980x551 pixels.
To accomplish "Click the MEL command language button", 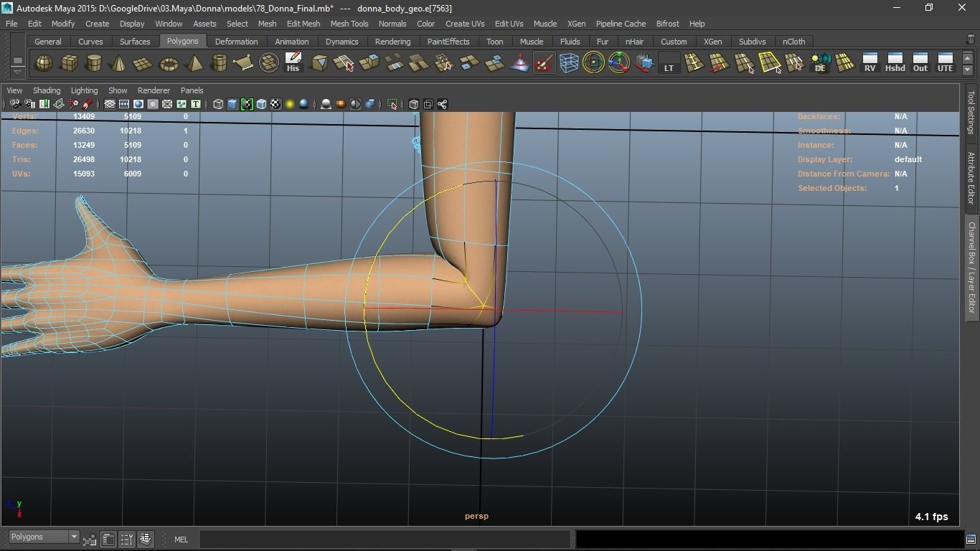I will 181,540.
